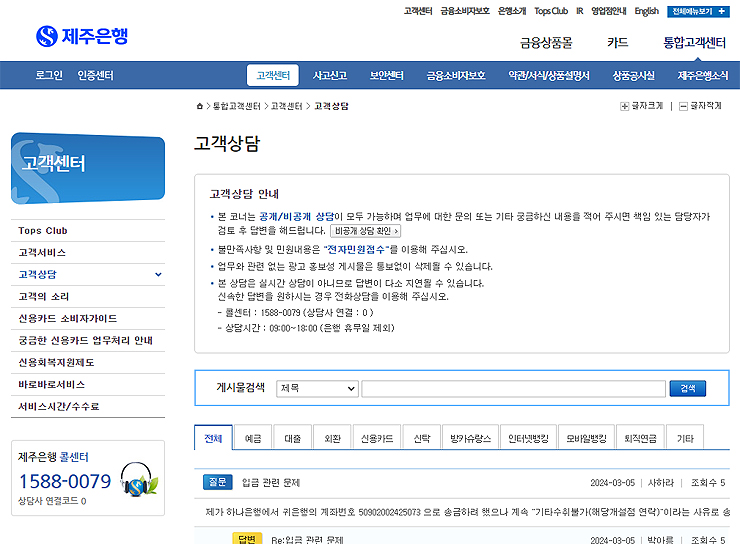Image resolution: width=740 pixels, height=544 pixels.
Task: Click the 질문 badge on 입금 관련 문제
Action: [x=218, y=482]
